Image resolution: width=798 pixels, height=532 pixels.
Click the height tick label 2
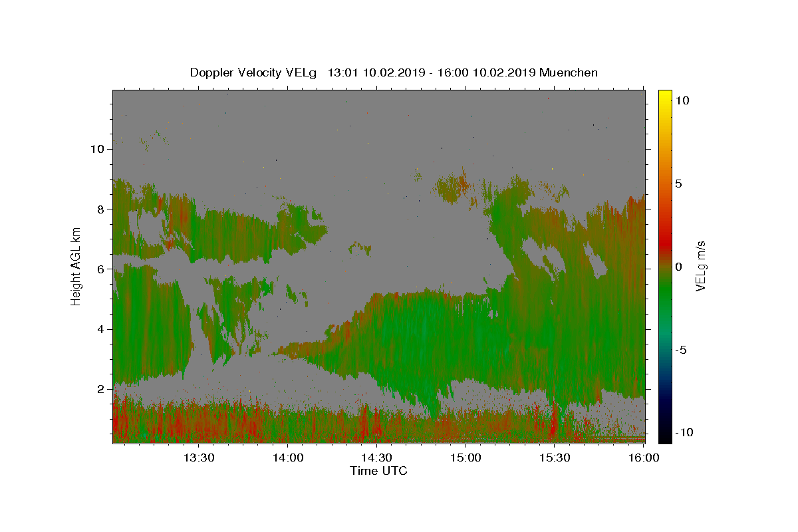pyautogui.click(x=101, y=389)
